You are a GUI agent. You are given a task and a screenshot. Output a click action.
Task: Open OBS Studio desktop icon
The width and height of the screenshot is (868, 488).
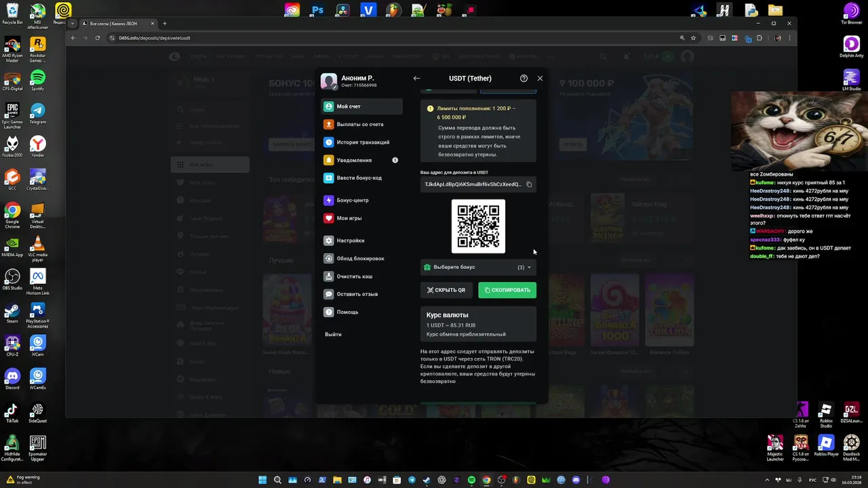pos(12,280)
